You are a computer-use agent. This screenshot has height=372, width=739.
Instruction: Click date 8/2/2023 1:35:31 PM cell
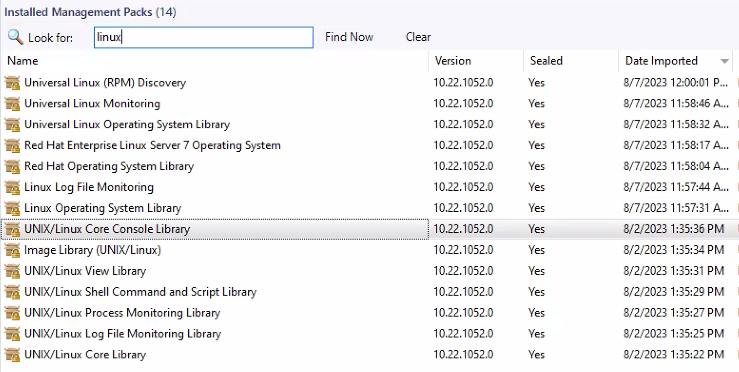(673, 271)
